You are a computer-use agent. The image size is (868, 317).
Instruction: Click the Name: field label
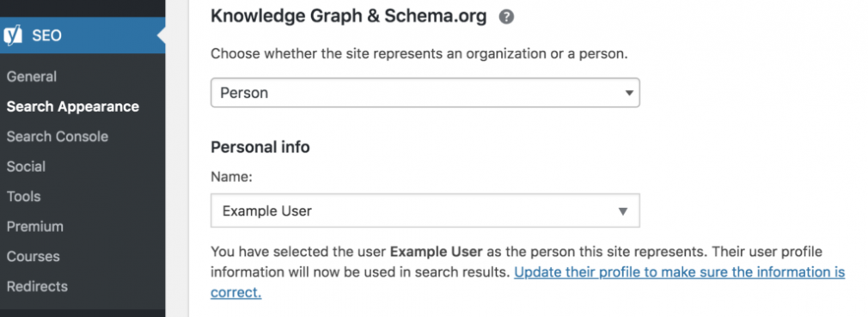[x=231, y=178]
